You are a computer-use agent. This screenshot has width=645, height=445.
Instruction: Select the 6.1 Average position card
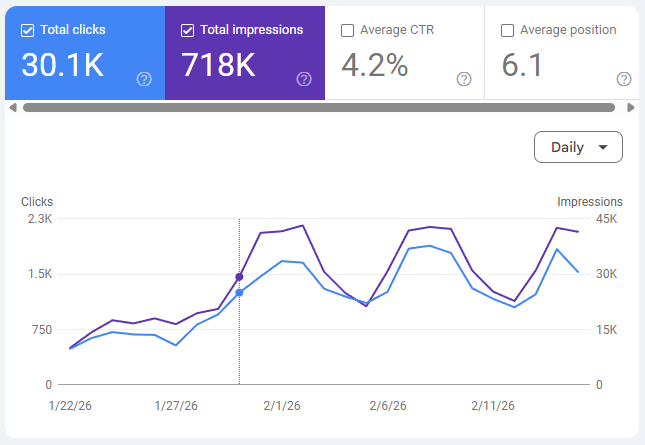pyautogui.click(x=562, y=53)
